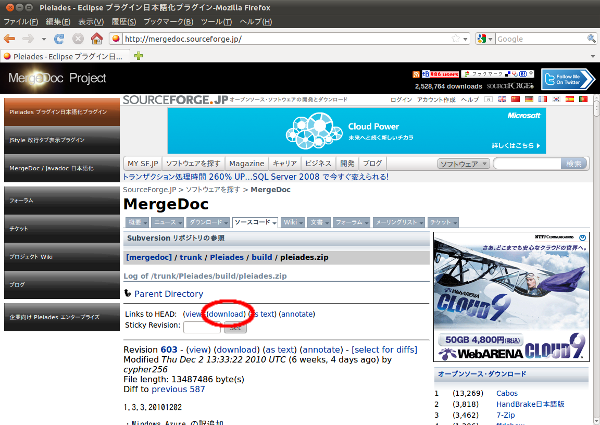Click the site favicon in the address bar
This screenshot has height=425, width=600.
[116, 39]
